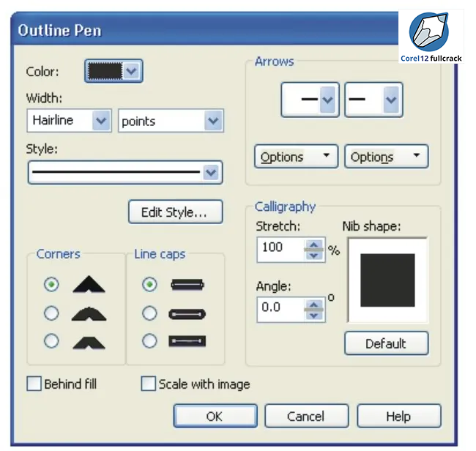Click the Cancel button
The image size is (476, 451).
tap(307, 416)
